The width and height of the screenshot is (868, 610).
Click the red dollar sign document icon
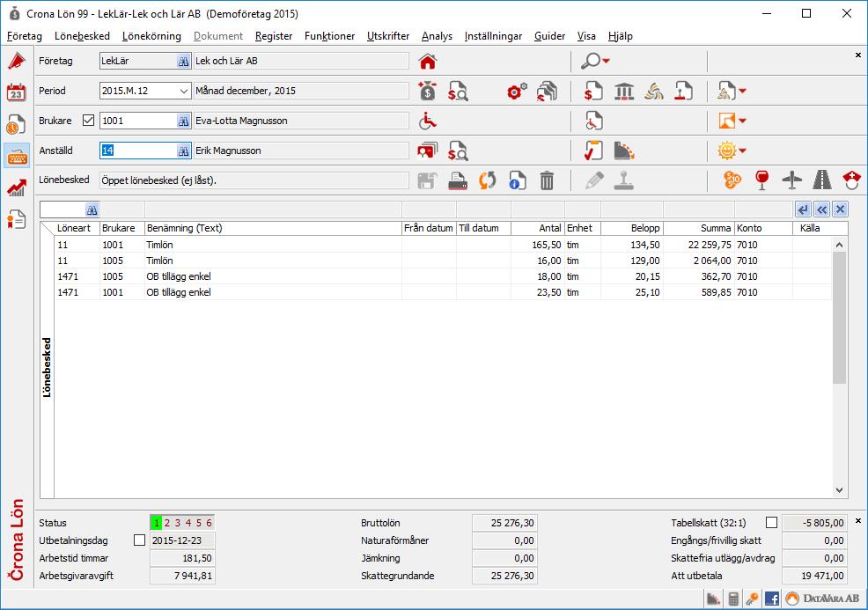(593, 91)
